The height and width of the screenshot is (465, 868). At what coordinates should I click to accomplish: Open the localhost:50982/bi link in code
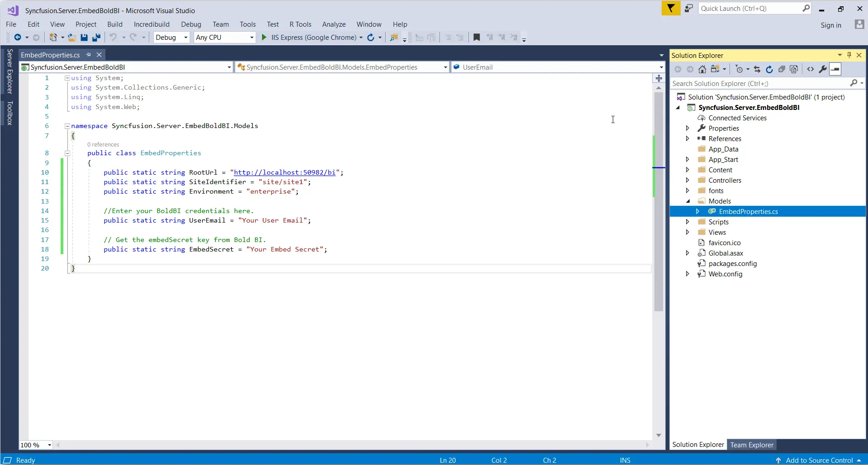tap(284, 172)
